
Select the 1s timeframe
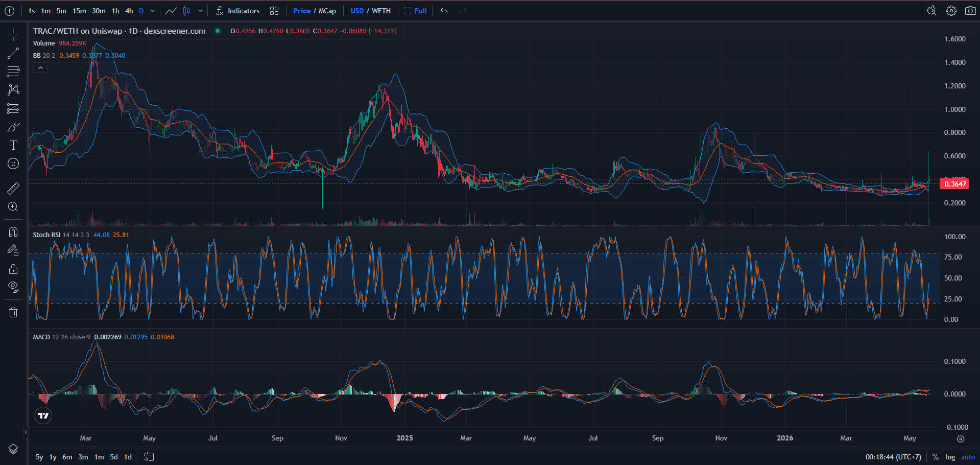click(x=32, y=11)
